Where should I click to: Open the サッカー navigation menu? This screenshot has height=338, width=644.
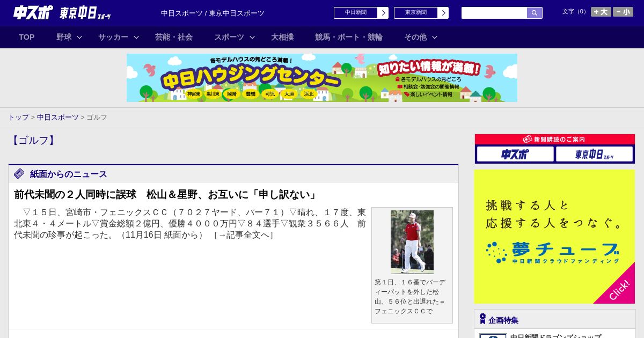point(113,37)
